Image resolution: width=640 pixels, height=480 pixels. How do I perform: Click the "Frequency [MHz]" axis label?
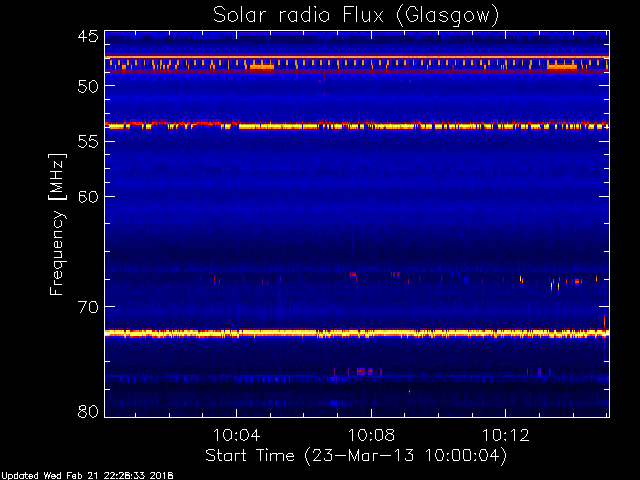point(57,224)
